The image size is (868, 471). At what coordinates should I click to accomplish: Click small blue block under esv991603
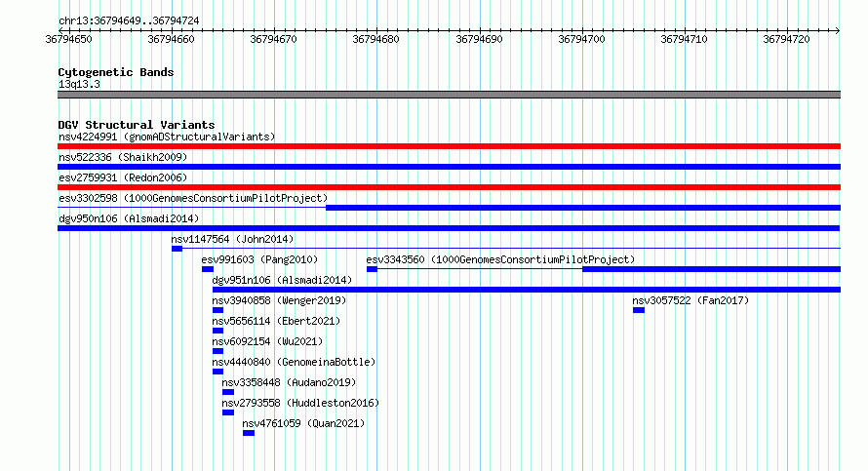(208, 269)
